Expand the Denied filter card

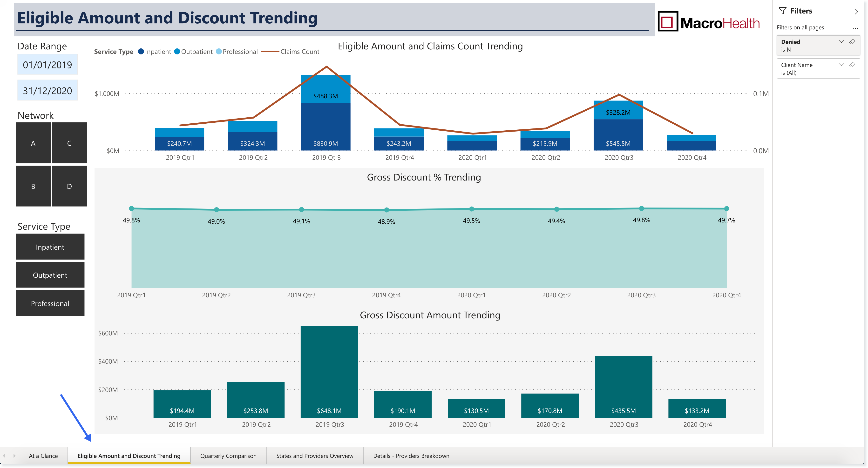[841, 42]
